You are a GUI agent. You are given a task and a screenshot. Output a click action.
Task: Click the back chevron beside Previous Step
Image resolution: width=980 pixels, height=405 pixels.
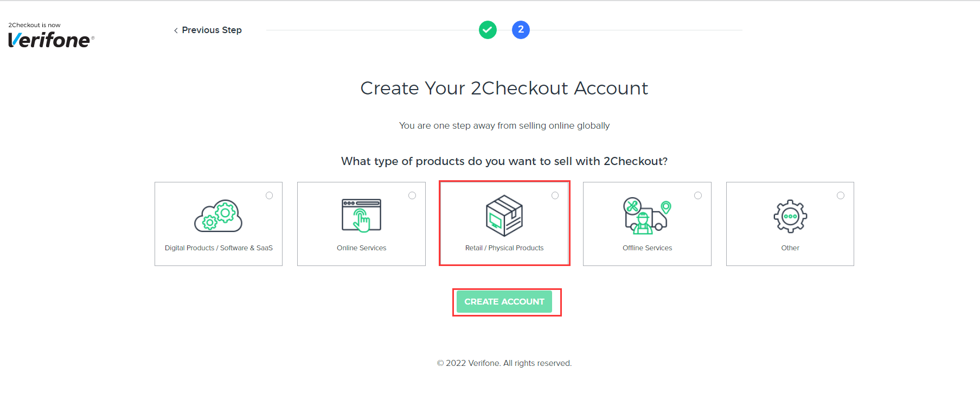point(175,30)
